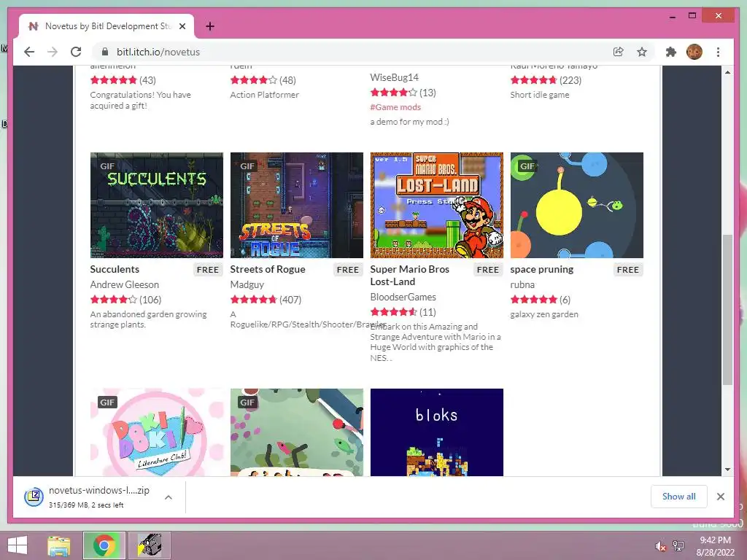Open the Extensions puzzle-piece menu
747x560 pixels.
tap(671, 52)
